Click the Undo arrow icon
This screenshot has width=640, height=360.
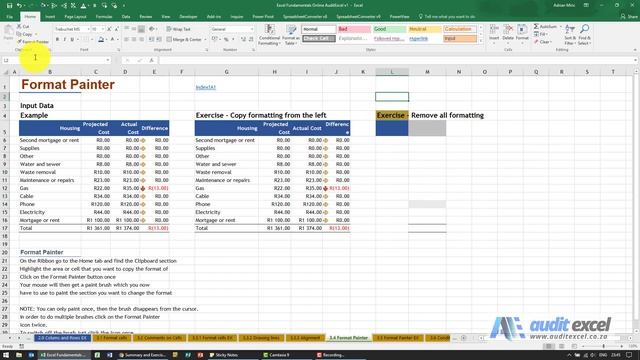[x=19, y=5]
